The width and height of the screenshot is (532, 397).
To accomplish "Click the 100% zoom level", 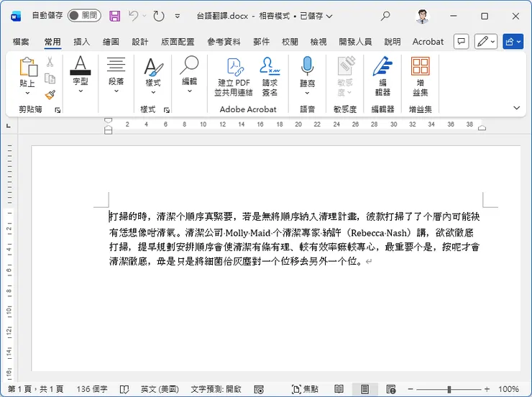I will (x=508, y=389).
